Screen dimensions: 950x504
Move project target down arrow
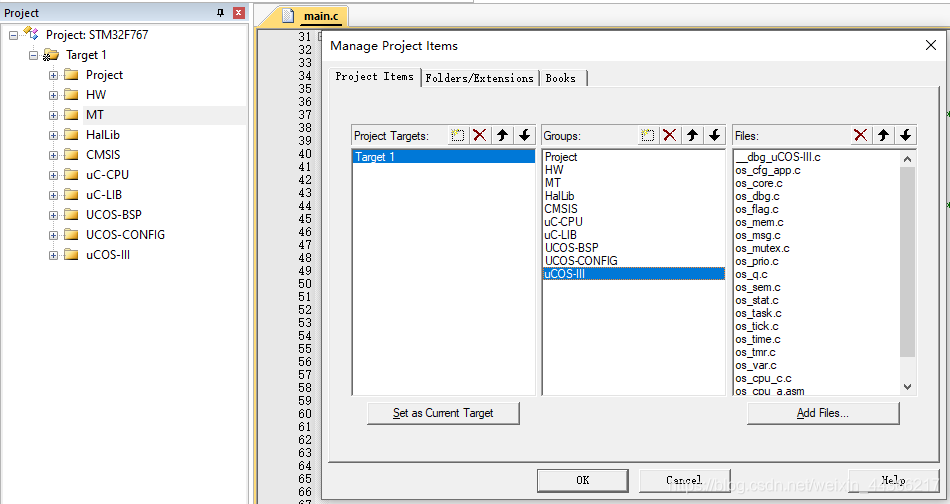(x=525, y=135)
